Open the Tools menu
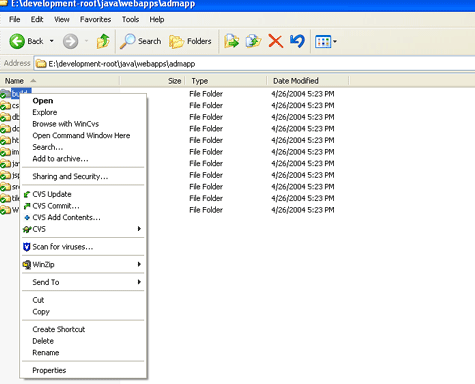475x384 pixels. click(130, 19)
